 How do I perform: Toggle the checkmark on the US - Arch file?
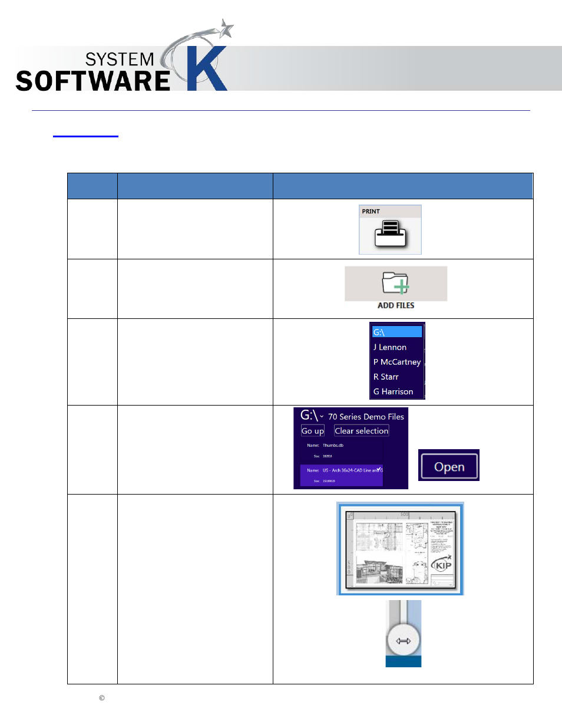tap(379, 469)
